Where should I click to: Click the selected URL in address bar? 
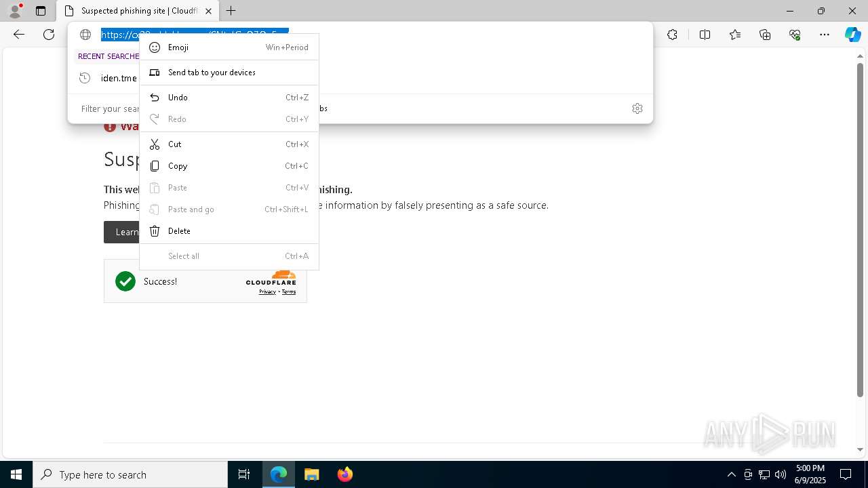(195, 35)
